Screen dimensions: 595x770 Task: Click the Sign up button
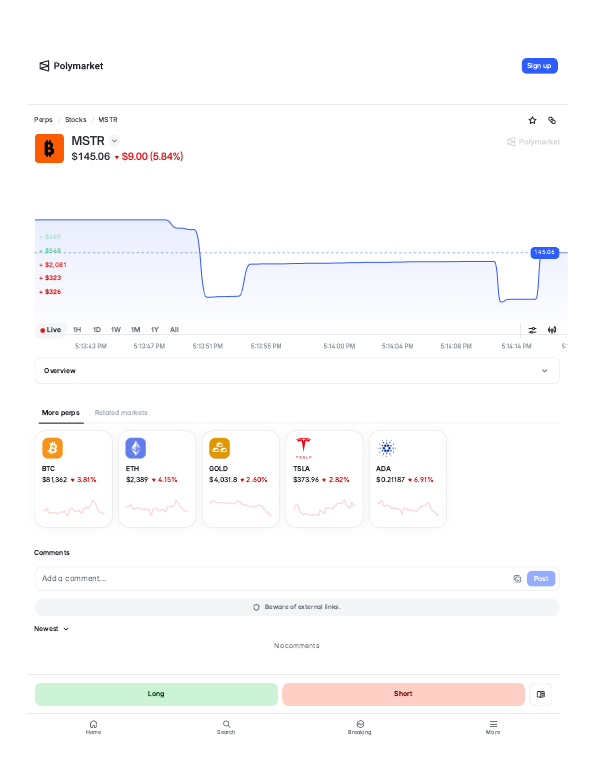pos(539,66)
